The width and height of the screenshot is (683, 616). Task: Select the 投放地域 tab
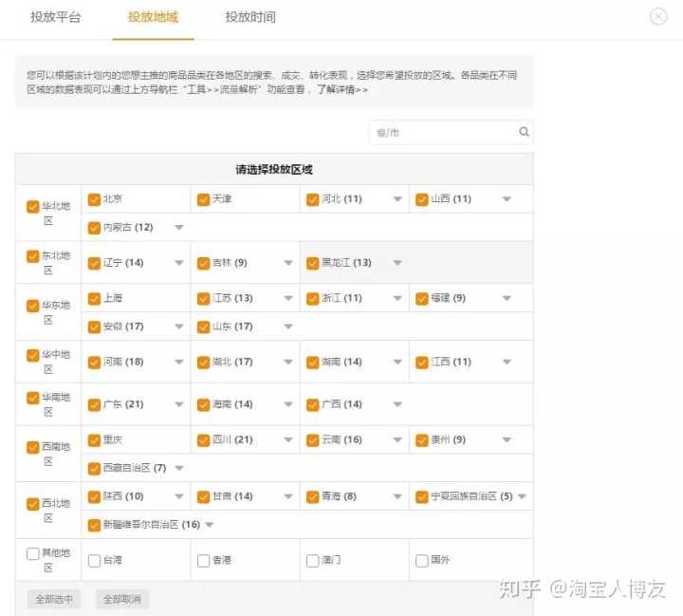pos(153,17)
